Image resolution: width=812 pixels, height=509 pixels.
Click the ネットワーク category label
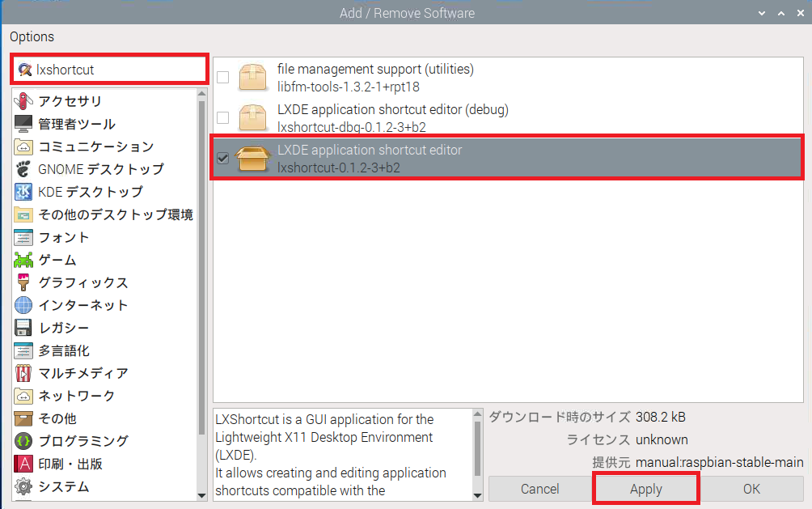[77, 396]
